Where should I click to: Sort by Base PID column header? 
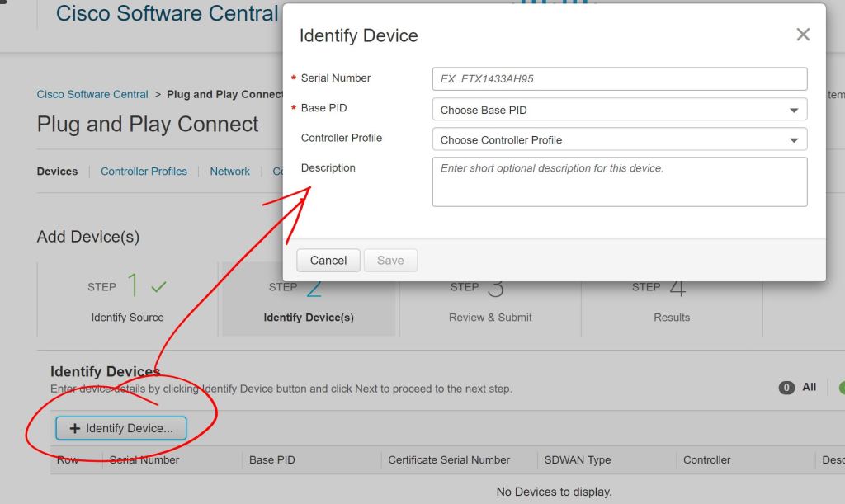pyautogui.click(x=272, y=460)
